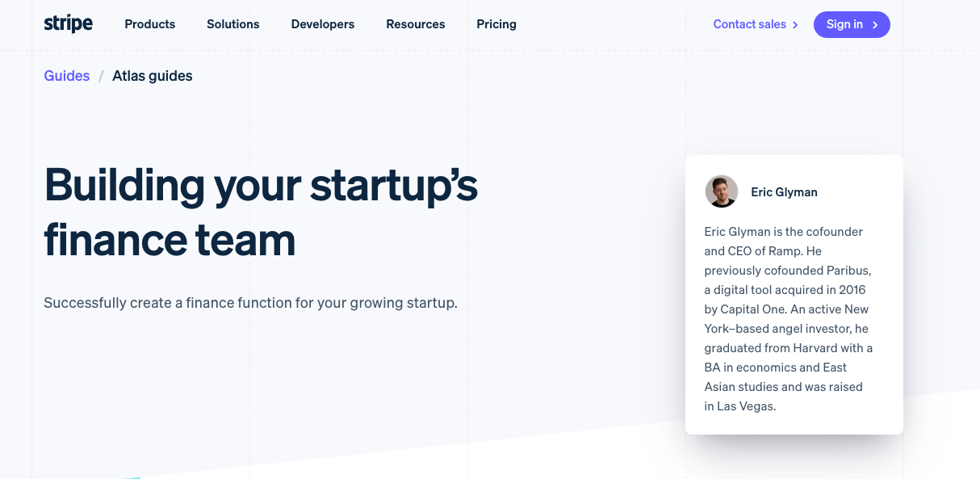This screenshot has height=479, width=980.
Task: Open the Contact sales link
Action: 749,25
